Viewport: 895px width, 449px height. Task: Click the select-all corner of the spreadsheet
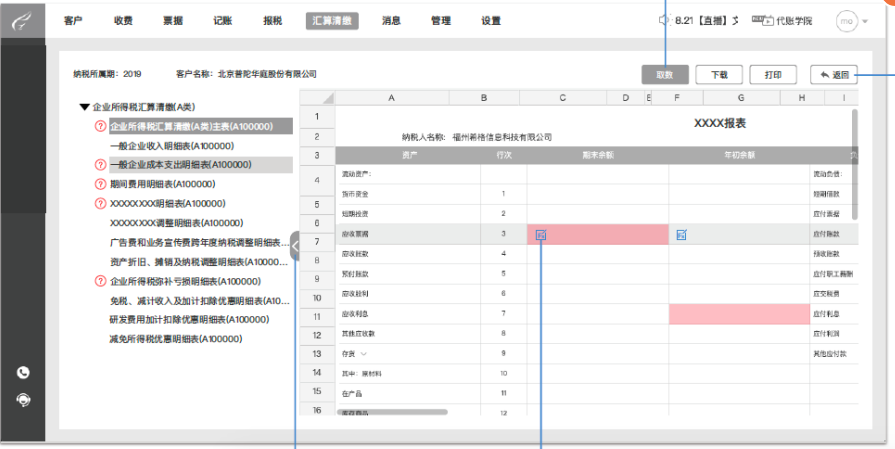[x=316, y=98]
